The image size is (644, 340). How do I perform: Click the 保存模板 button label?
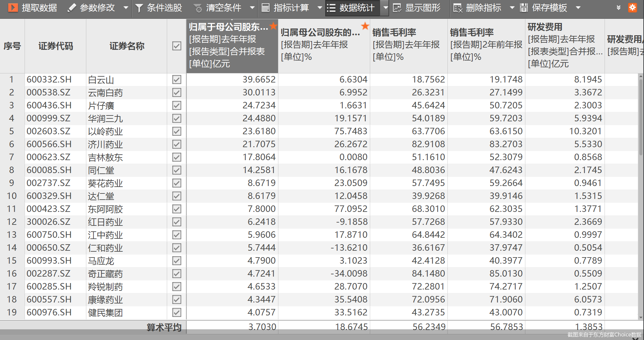click(550, 8)
